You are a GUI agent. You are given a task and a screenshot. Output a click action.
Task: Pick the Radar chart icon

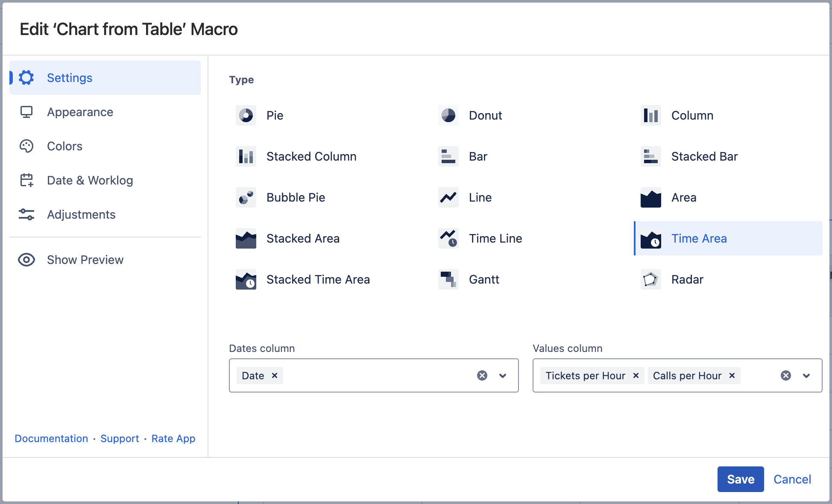click(650, 279)
